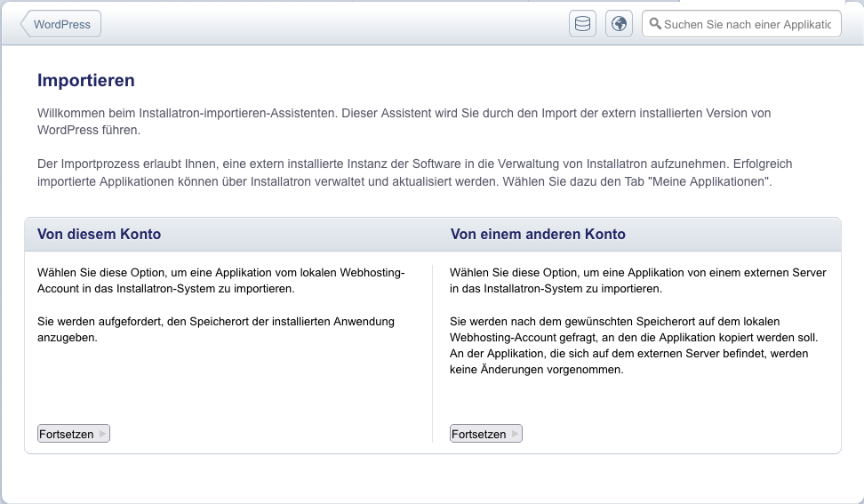Go back via the WordPress breadcrumb button
Image resolution: width=864 pixels, height=504 pixels.
[x=60, y=24]
